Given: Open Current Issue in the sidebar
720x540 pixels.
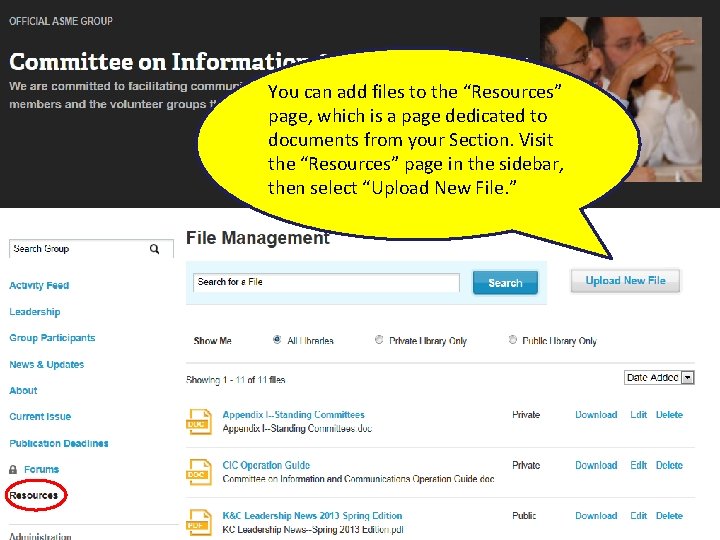Looking at the screenshot, I should (40, 416).
